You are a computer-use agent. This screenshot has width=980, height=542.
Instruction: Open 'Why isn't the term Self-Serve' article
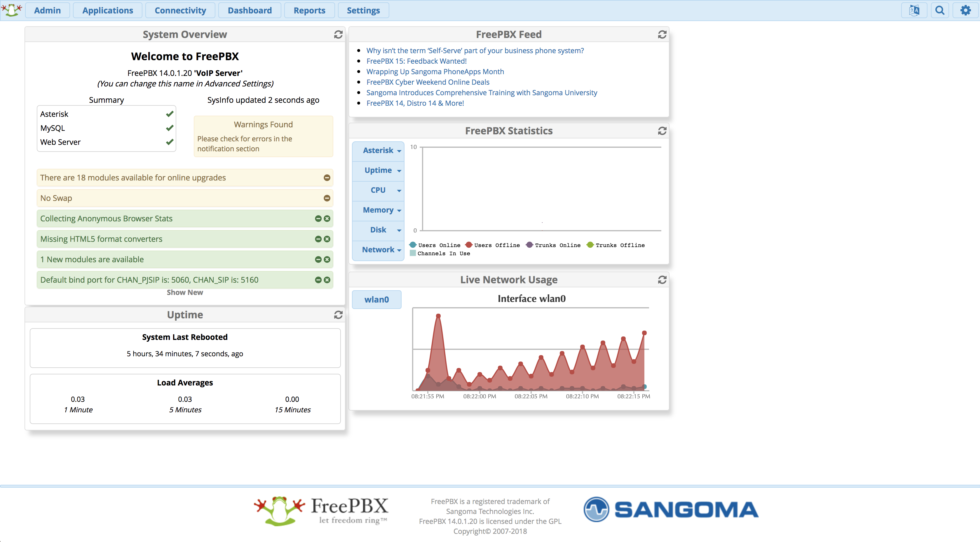[475, 51]
